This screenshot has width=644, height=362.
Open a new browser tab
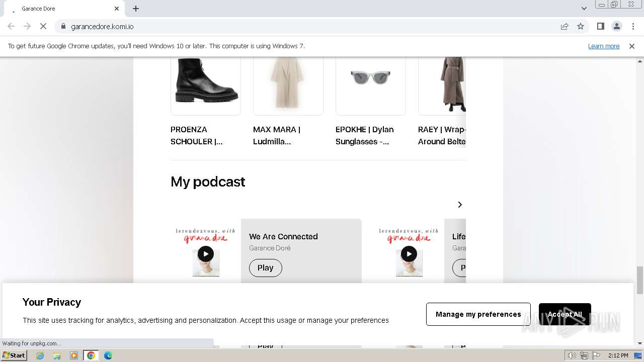click(x=136, y=9)
